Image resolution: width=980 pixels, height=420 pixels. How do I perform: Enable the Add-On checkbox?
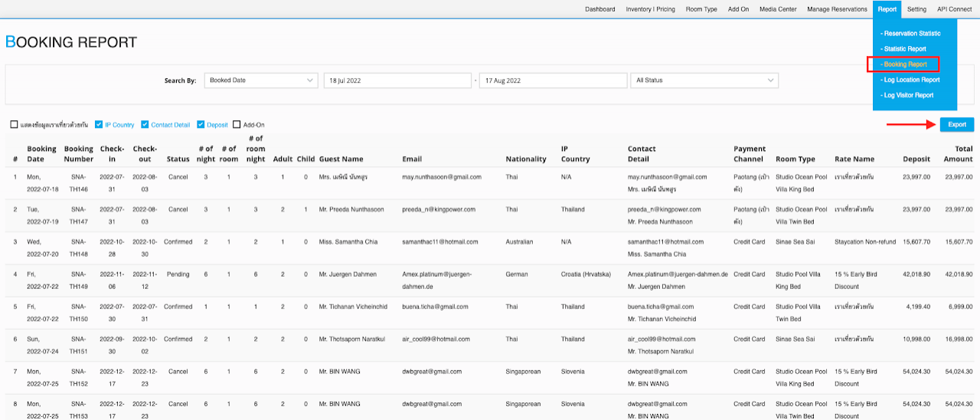click(237, 125)
